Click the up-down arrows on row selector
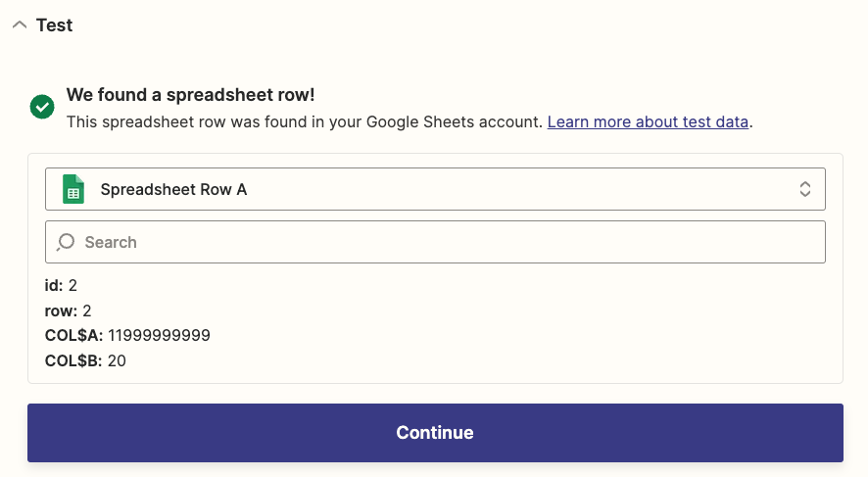Screen dimensions: 868x477 (x=804, y=189)
